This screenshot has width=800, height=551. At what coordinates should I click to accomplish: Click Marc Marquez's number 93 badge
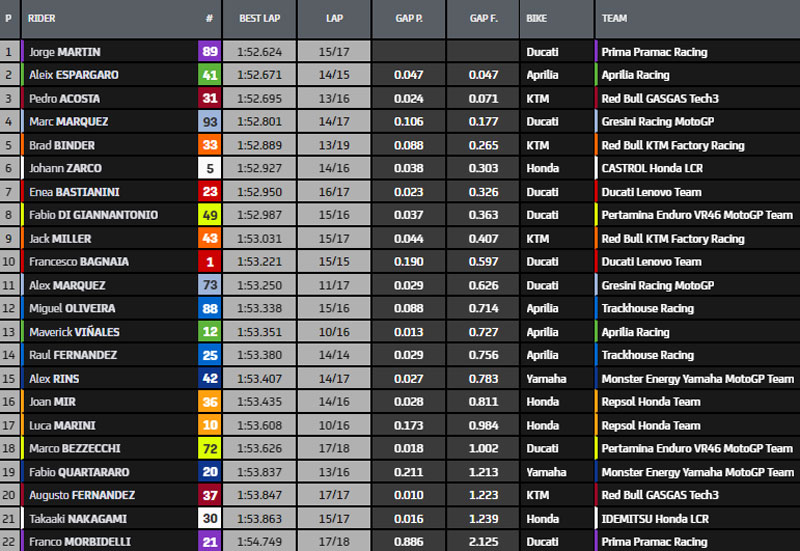pyautogui.click(x=210, y=122)
